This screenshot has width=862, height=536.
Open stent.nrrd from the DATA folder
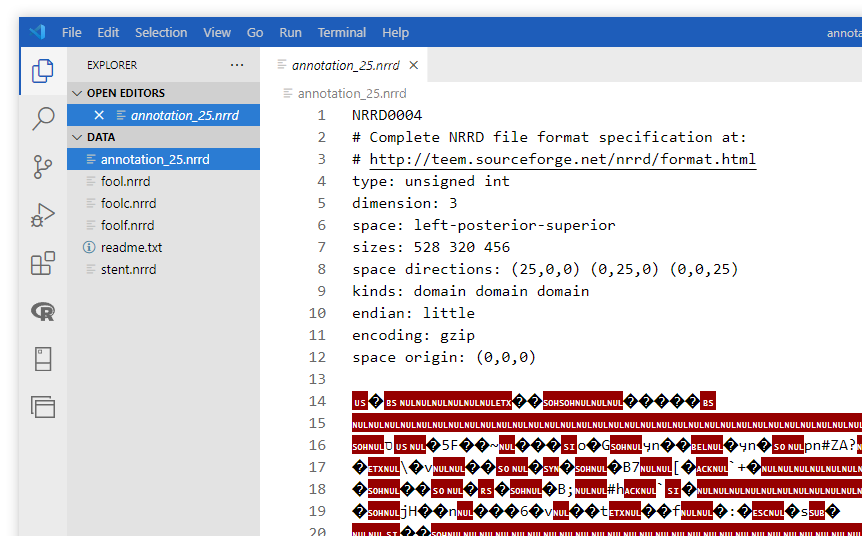[128, 269]
